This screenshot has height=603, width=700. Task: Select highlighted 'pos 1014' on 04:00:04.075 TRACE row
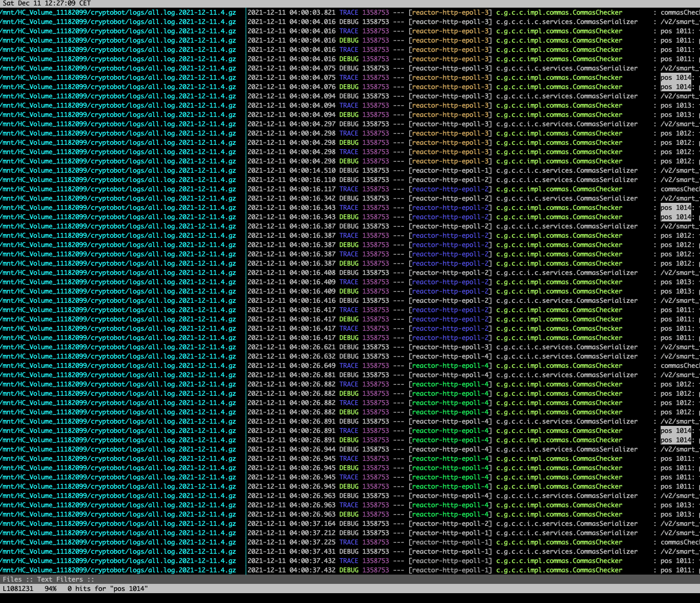[x=676, y=78]
